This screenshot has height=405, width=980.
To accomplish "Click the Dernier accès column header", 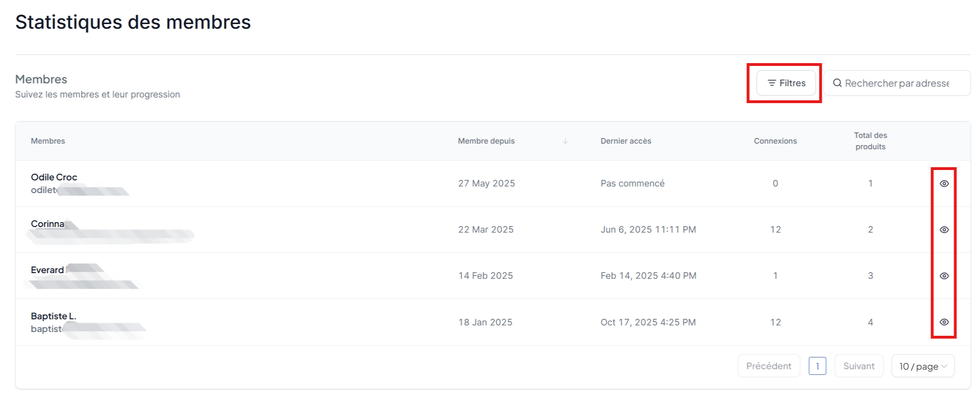I will click(626, 141).
